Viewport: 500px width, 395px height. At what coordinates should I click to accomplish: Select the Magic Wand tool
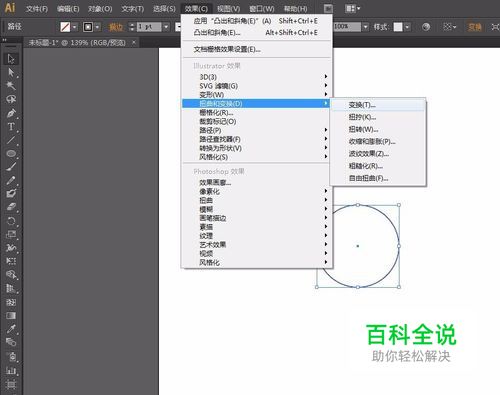tap(11, 86)
